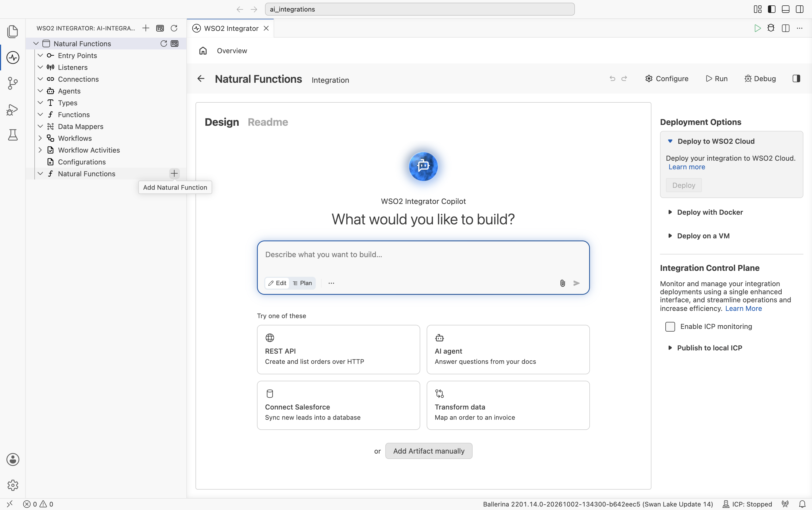
Task: Click the Add Artifact manually button
Action: pos(429,451)
